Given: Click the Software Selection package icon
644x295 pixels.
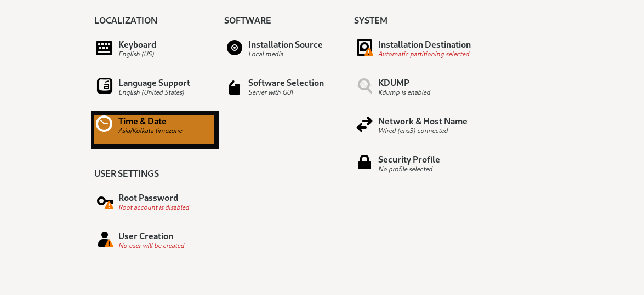Looking at the screenshot, I should pyautogui.click(x=235, y=88).
